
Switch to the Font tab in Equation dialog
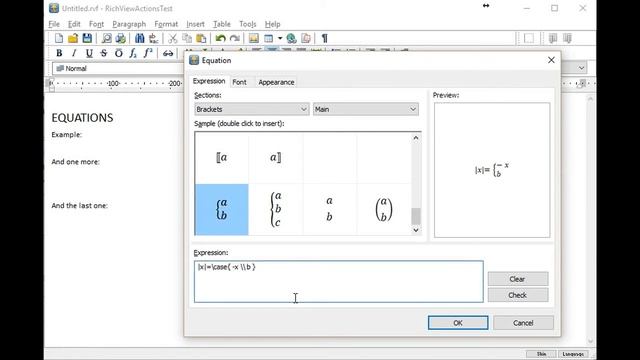(x=240, y=82)
